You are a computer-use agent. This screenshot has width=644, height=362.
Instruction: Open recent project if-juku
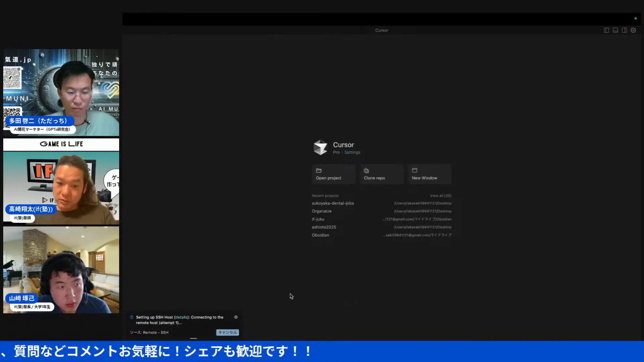[318, 219]
